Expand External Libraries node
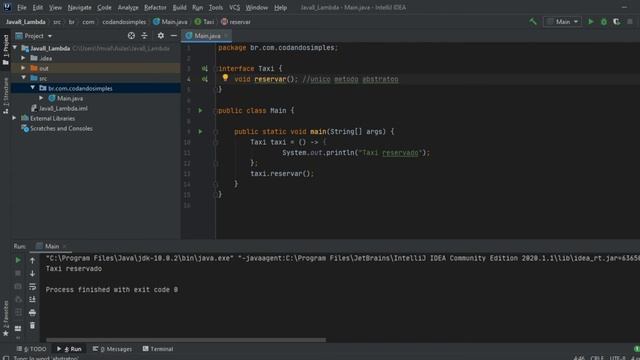The height and width of the screenshot is (360, 640). pyautogui.click(x=14, y=118)
